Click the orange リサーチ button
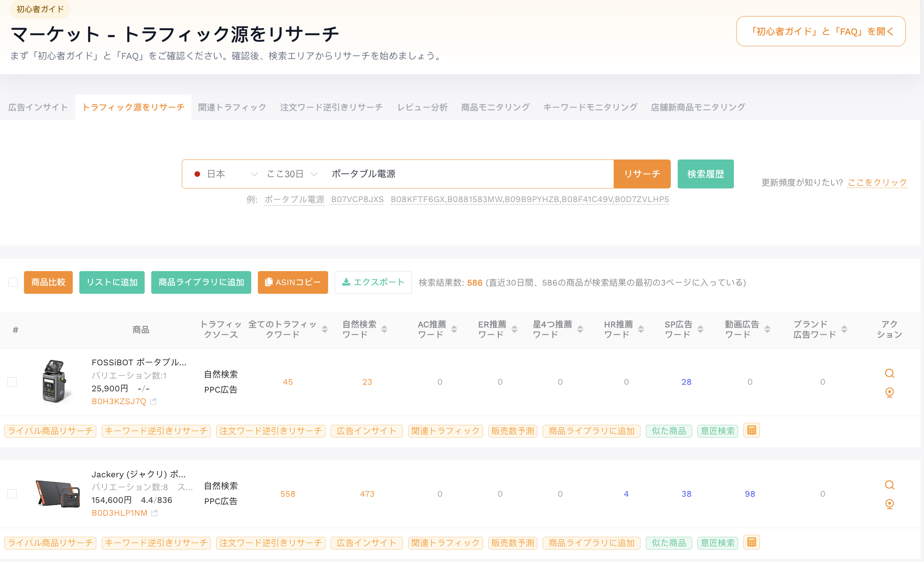Screen dimensions: 924x562 [x=642, y=174]
